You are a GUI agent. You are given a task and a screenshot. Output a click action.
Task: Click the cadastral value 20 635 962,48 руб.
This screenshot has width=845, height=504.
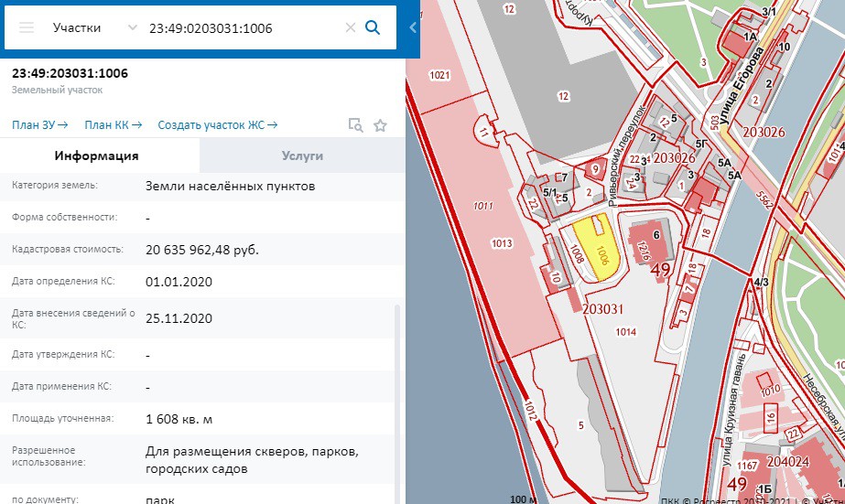pos(201,250)
